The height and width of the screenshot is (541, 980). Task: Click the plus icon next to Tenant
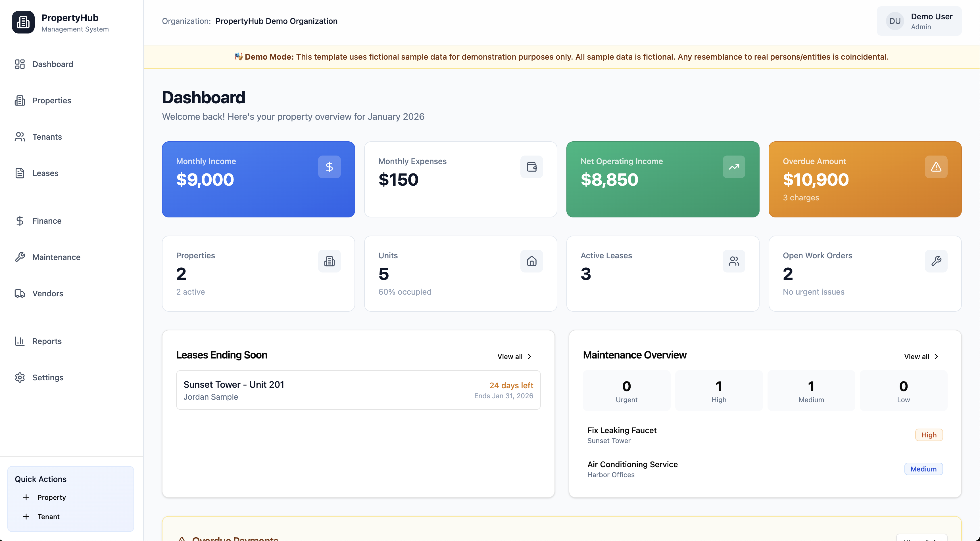26,517
